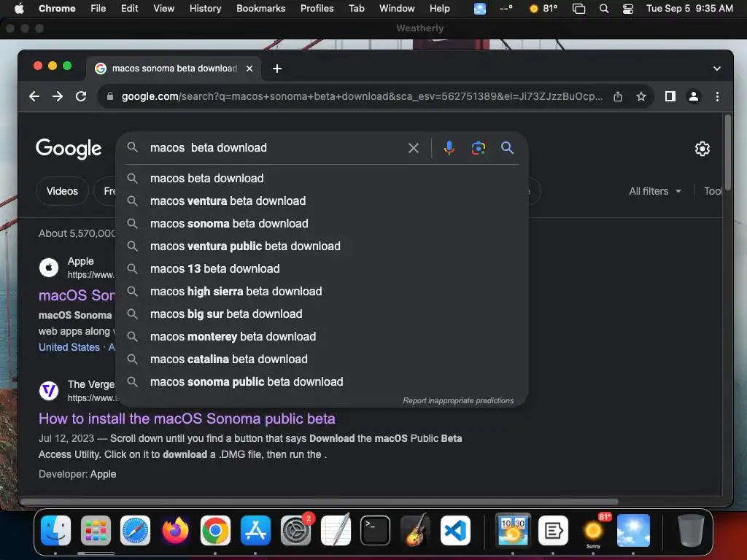Open Control Center in menu bar

pyautogui.click(x=628, y=9)
